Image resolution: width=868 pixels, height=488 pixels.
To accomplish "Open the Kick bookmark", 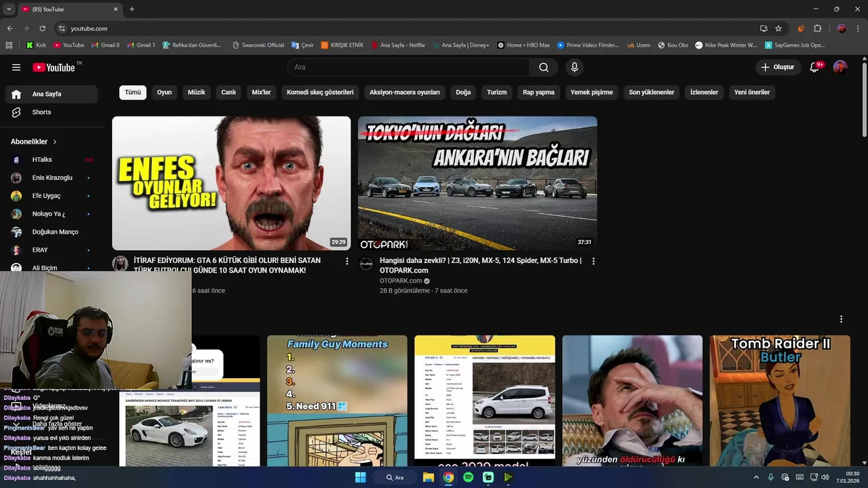I will coord(36,45).
